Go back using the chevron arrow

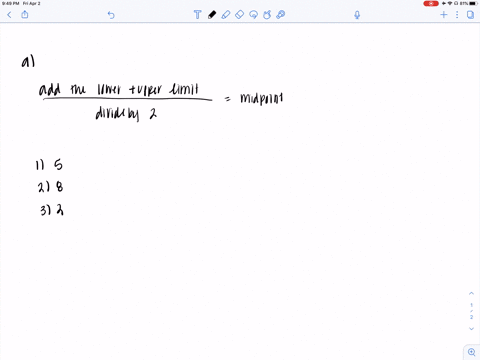(9, 15)
